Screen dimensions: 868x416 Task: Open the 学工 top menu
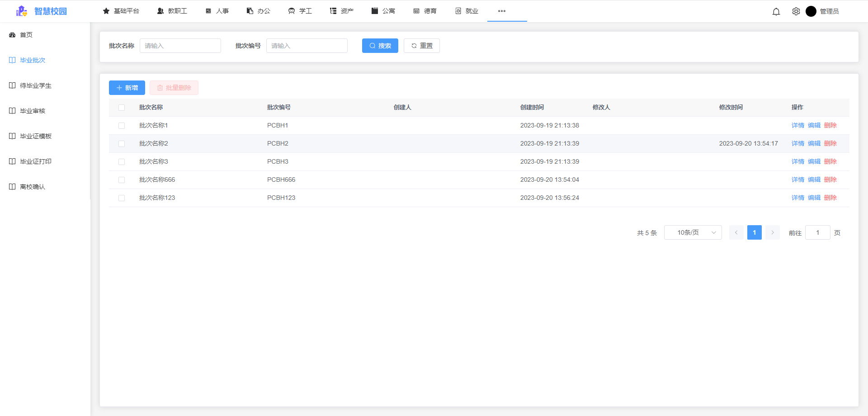click(x=300, y=11)
